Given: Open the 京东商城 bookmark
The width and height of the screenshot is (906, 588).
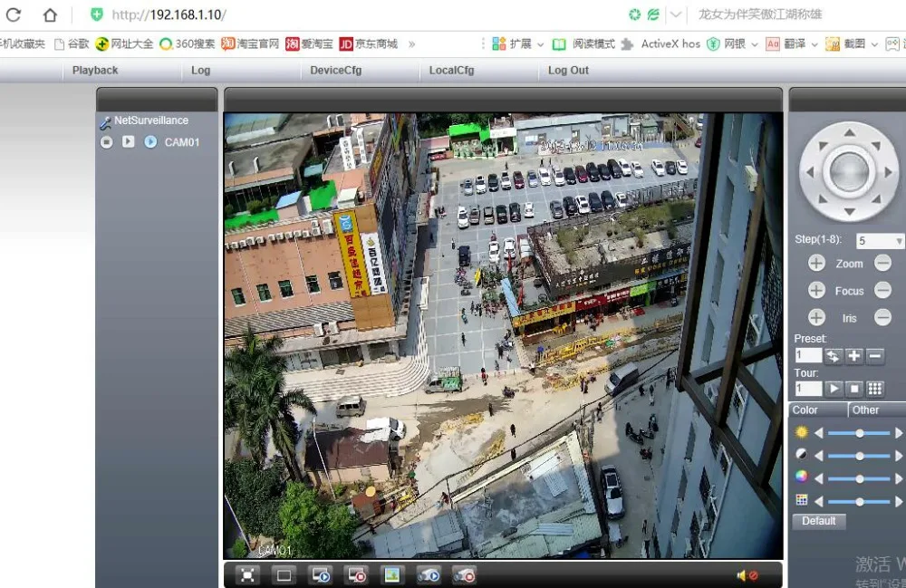Looking at the screenshot, I should 369,43.
